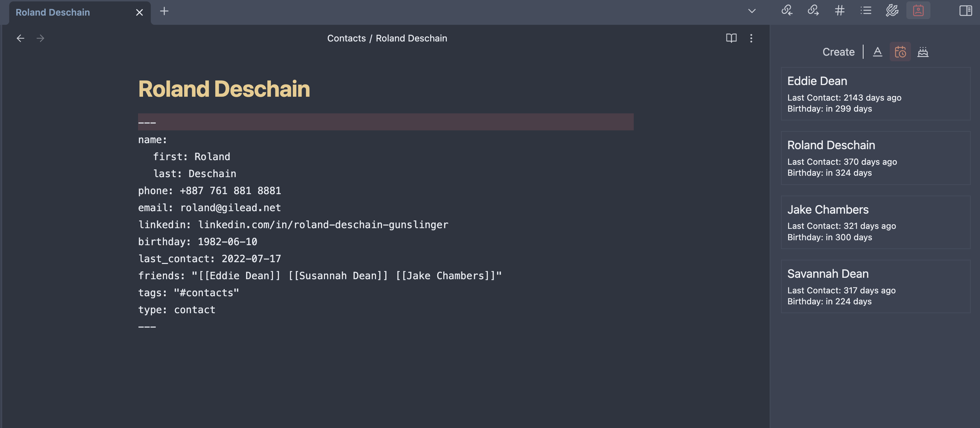Open the outgoing links panel
Image resolution: width=980 pixels, height=428 pixels.
pos(813,11)
